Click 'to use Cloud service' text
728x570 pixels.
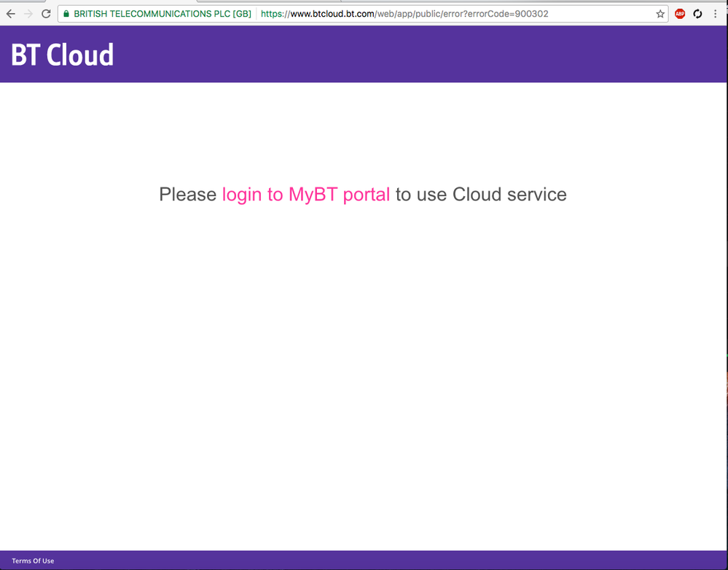pyautogui.click(x=481, y=194)
